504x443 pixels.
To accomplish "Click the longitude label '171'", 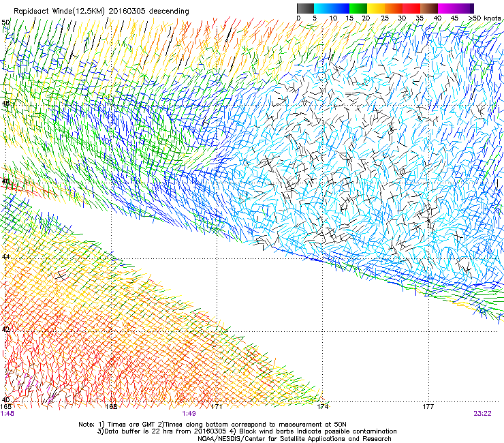I will pos(217,407).
